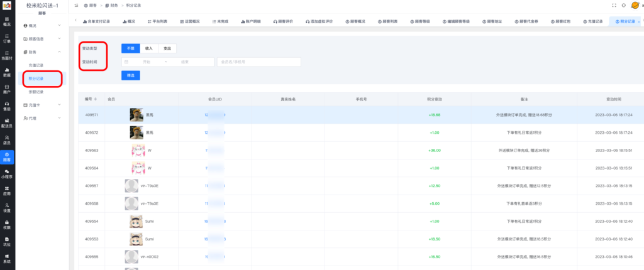
Task: Open 充值记录 under 财务 menu
Action: pyautogui.click(x=36, y=65)
